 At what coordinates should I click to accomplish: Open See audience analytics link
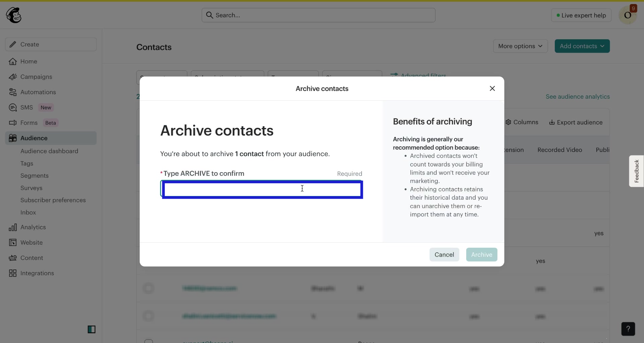(578, 96)
